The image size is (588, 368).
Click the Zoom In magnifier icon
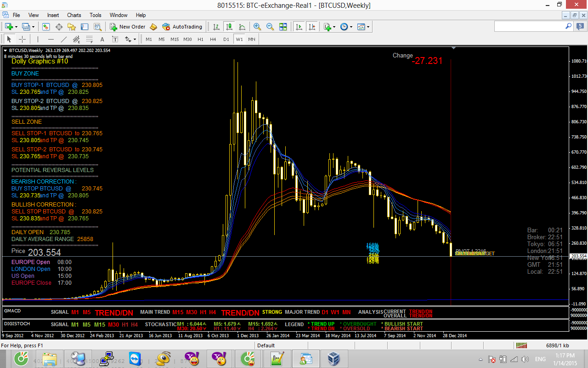[257, 27]
